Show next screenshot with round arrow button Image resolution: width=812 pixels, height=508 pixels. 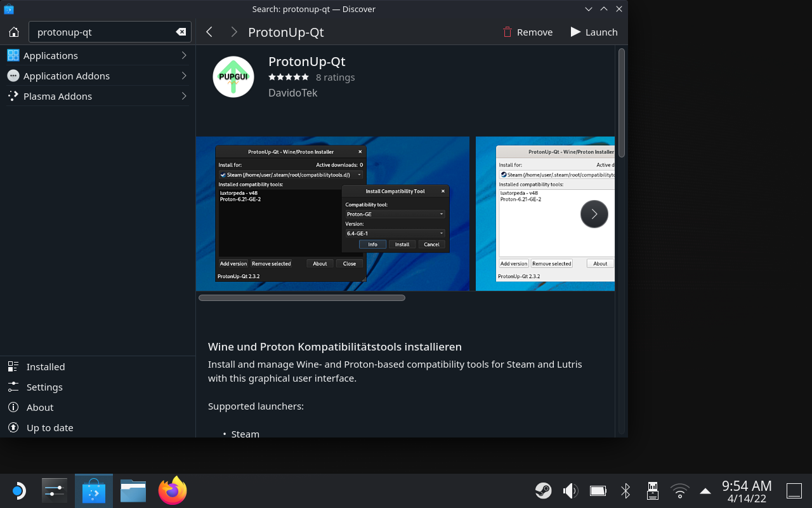click(x=594, y=214)
